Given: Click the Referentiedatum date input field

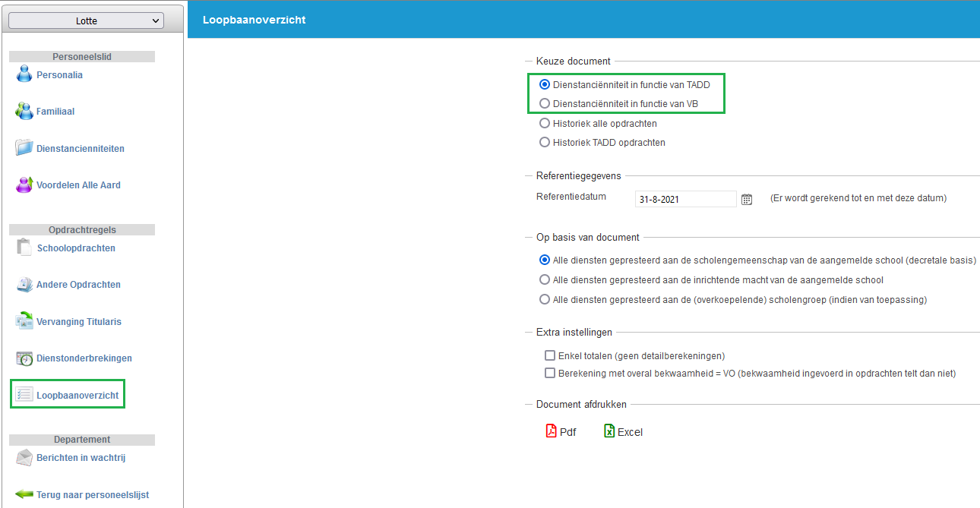Looking at the screenshot, I should [x=686, y=200].
